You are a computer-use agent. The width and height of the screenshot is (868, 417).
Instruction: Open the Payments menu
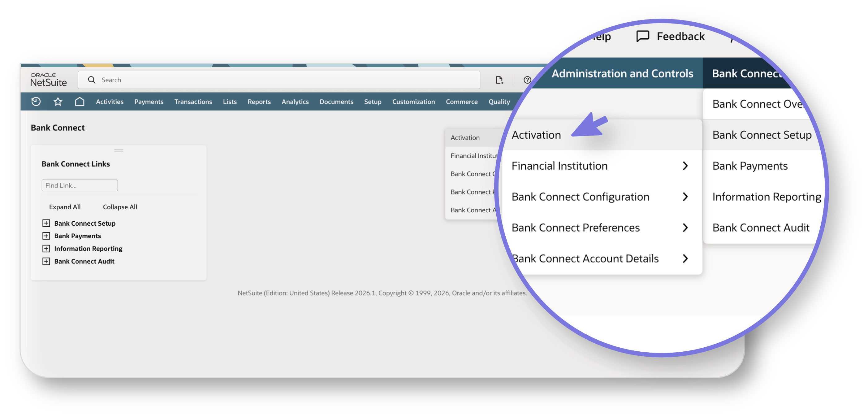coord(149,102)
